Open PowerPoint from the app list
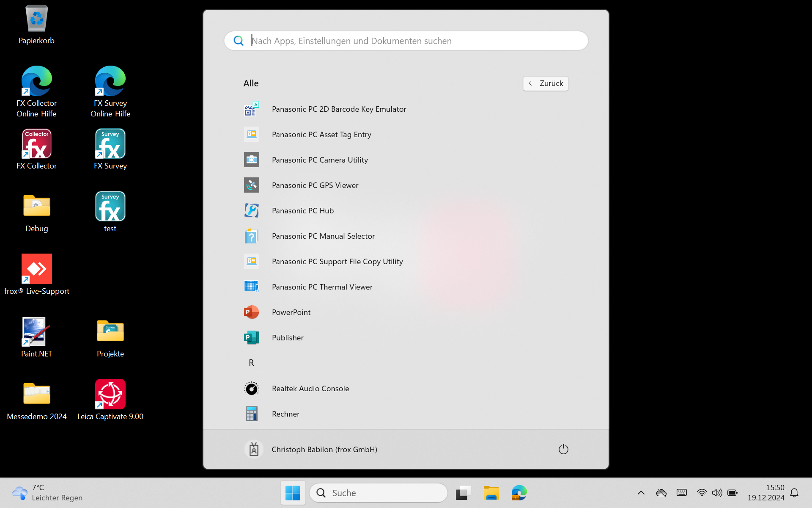 click(291, 312)
